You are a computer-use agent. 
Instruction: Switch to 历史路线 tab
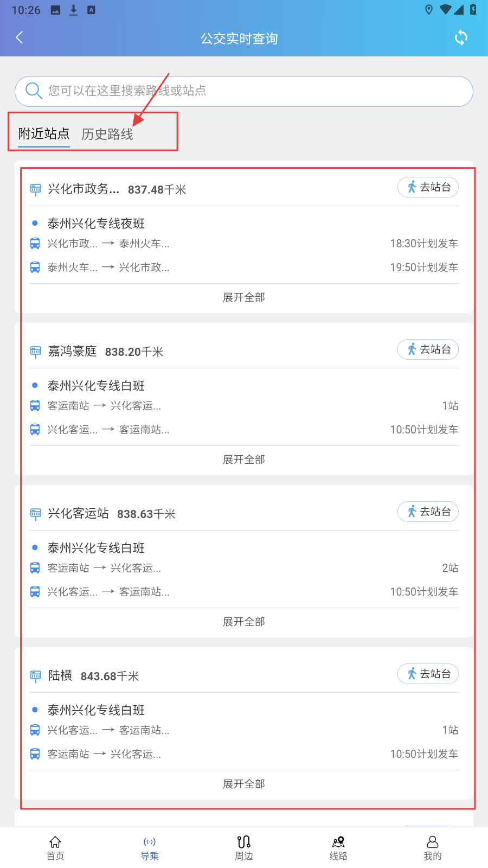(107, 134)
